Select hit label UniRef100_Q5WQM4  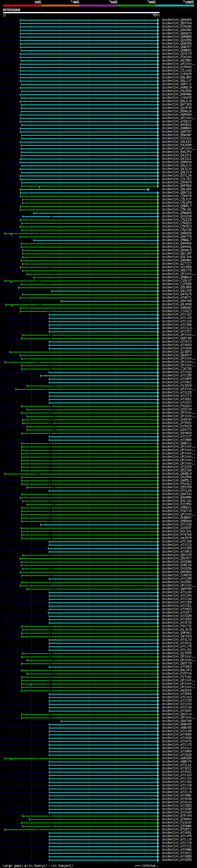click(177, 213)
